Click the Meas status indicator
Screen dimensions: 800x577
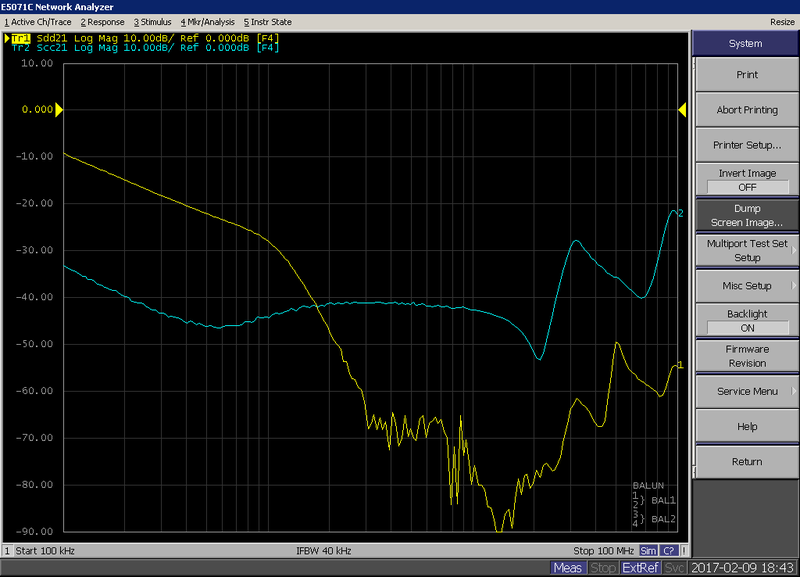click(x=567, y=568)
